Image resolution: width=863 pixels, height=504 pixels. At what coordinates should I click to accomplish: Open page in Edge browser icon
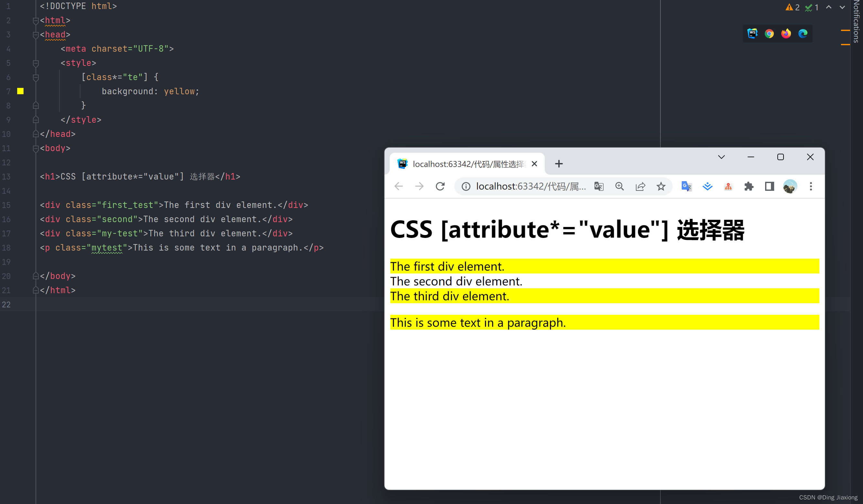pyautogui.click(x=803, y=34)
